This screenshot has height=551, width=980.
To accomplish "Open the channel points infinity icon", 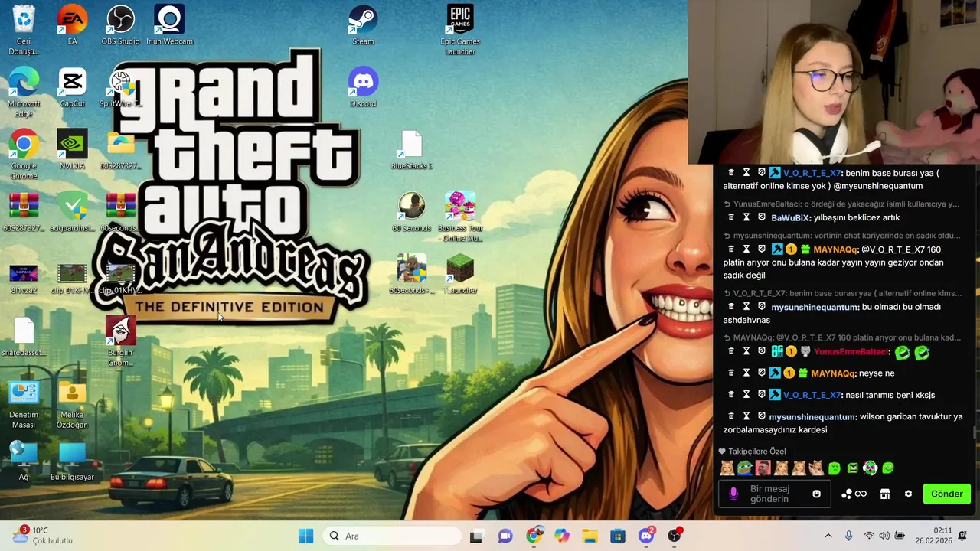I will tap(854, 494).
